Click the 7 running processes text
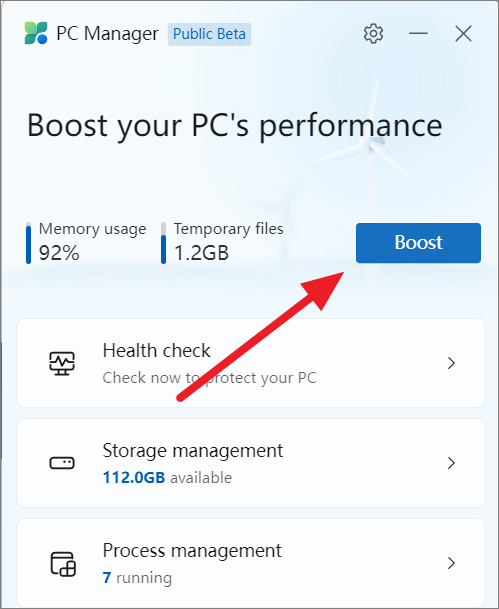499x609 pixels. [137, 578]
